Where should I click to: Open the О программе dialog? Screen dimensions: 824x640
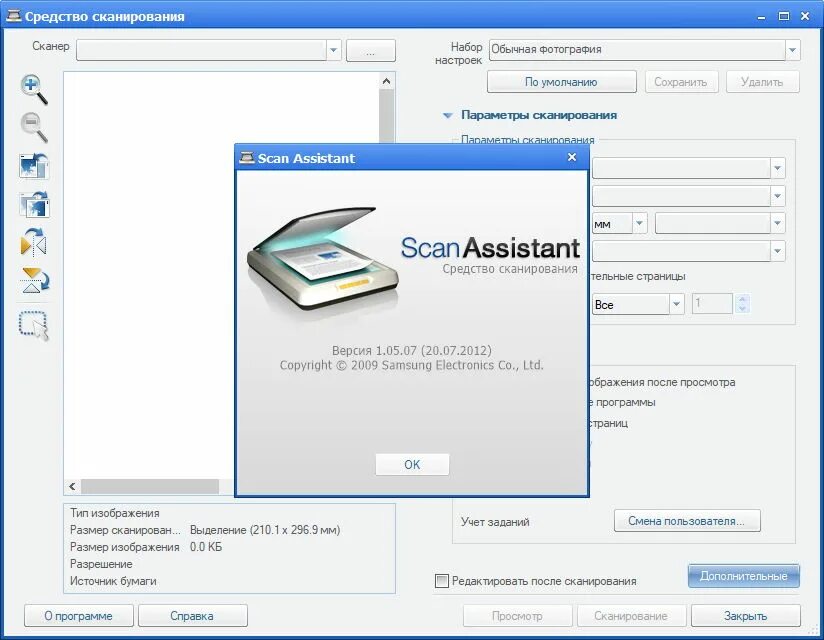click(78, 615)
